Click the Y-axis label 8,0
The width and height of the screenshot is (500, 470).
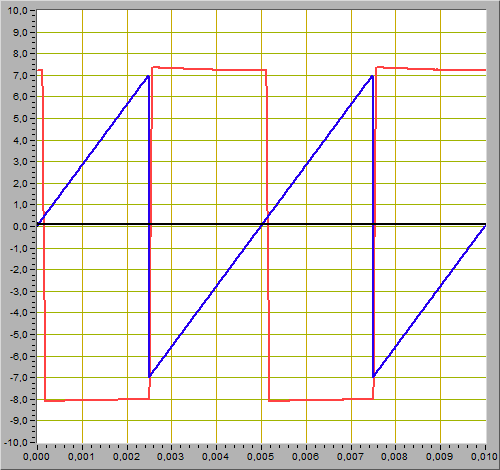(x=20, y=54)
